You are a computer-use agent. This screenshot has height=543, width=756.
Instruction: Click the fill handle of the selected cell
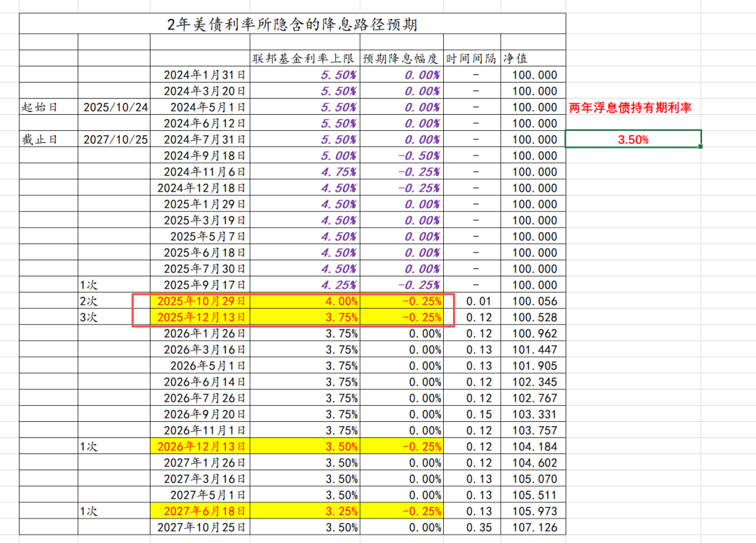(701, 147)
